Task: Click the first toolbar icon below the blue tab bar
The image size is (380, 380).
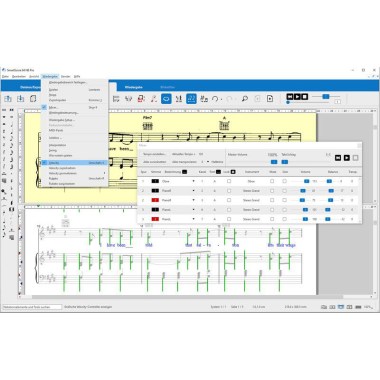Action: [8, 99]
